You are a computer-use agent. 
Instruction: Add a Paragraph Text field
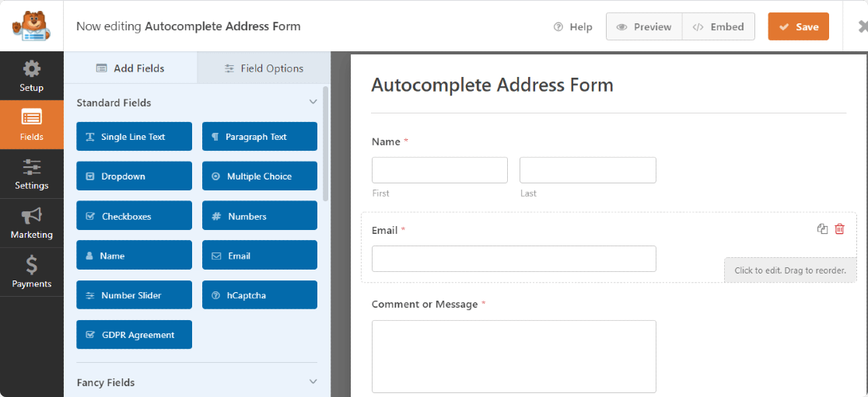(260, 137)
